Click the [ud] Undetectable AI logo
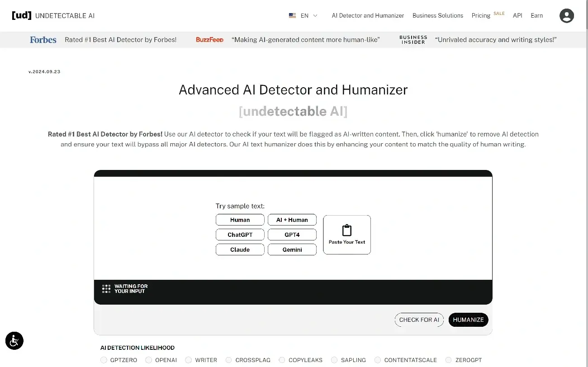Viewport: 588px width, 367px height. tap(53, 15)
